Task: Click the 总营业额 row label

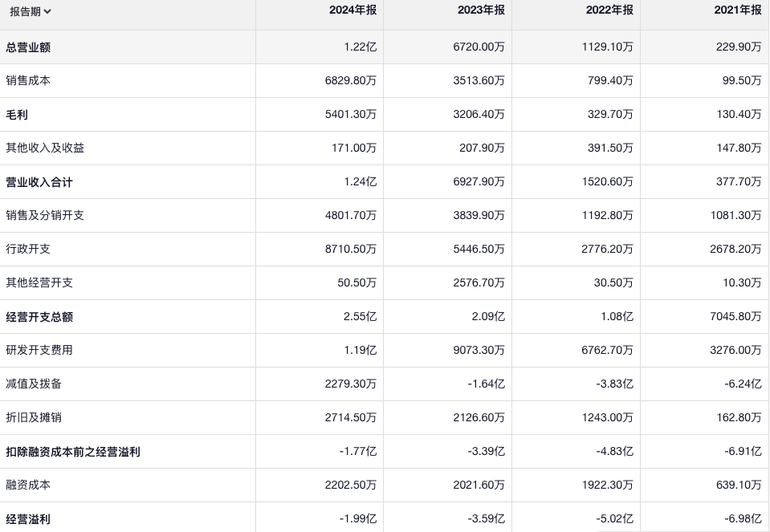Action: [28, 47]
